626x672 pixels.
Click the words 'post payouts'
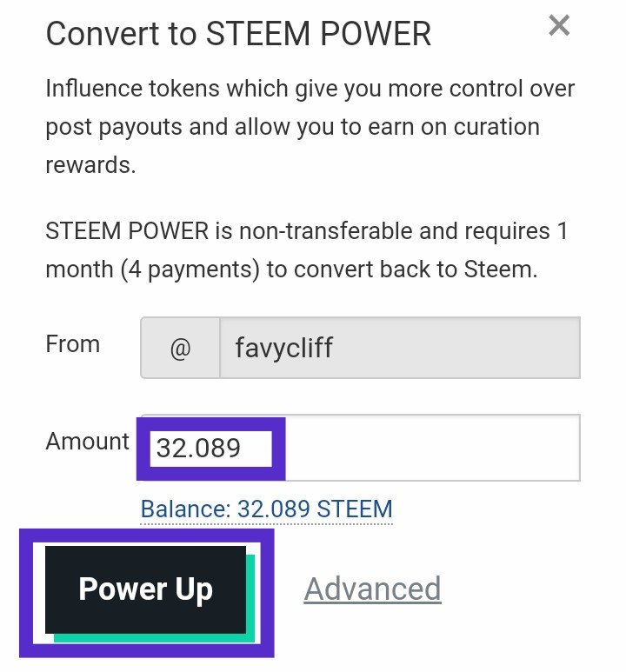tap(113, 127)
